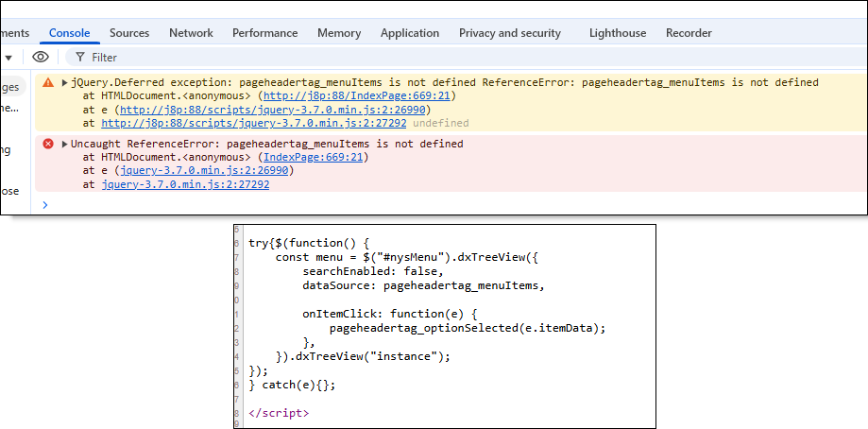
Task: Open the IndexPage:669:21 source link in error
Action: coord(313,157)
